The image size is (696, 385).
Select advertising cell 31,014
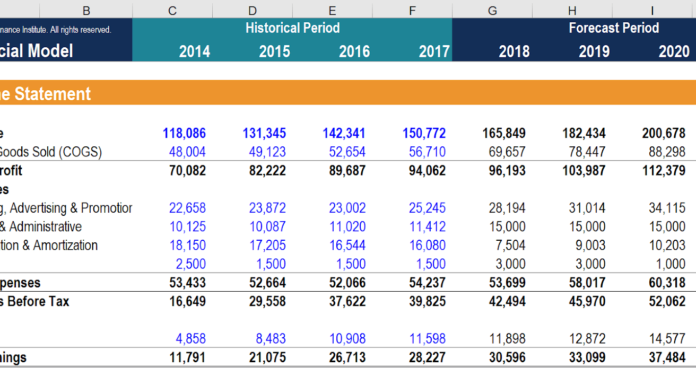pyautogui.click(x=586, y=208)
